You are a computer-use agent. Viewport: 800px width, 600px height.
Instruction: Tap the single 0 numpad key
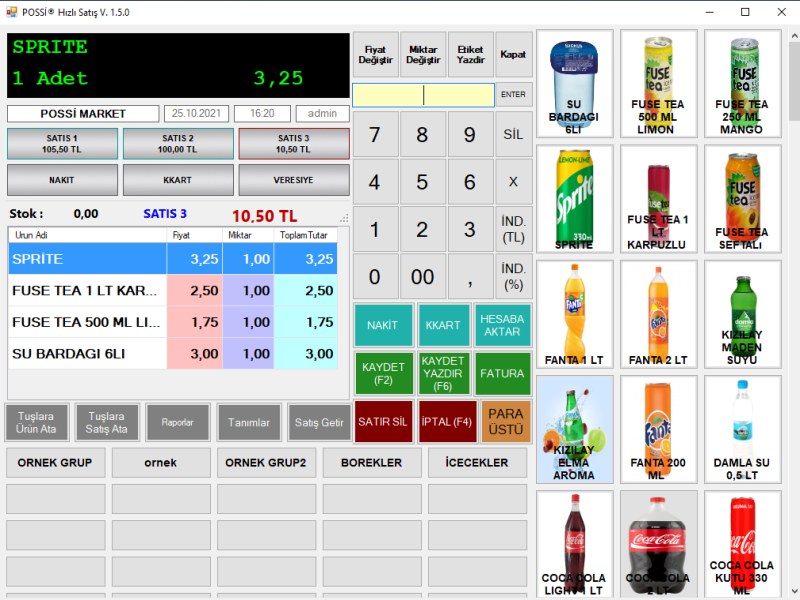375,277
